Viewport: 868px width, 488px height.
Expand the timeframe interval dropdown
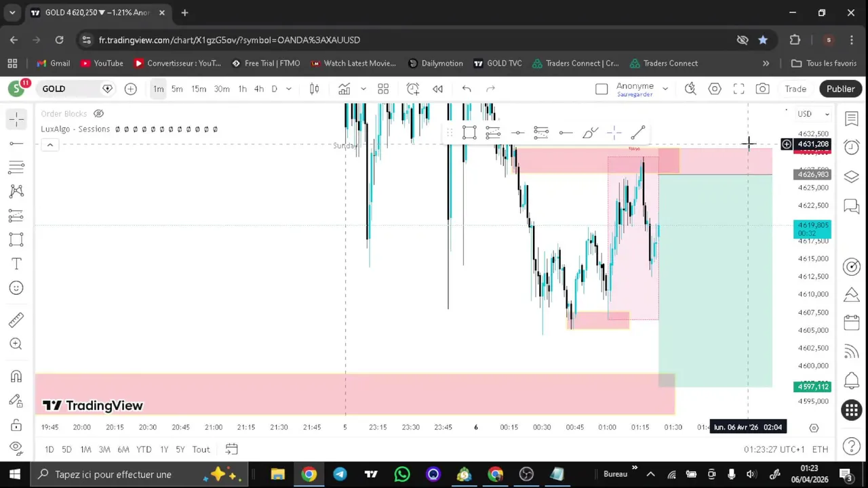(x=289, y=89)
